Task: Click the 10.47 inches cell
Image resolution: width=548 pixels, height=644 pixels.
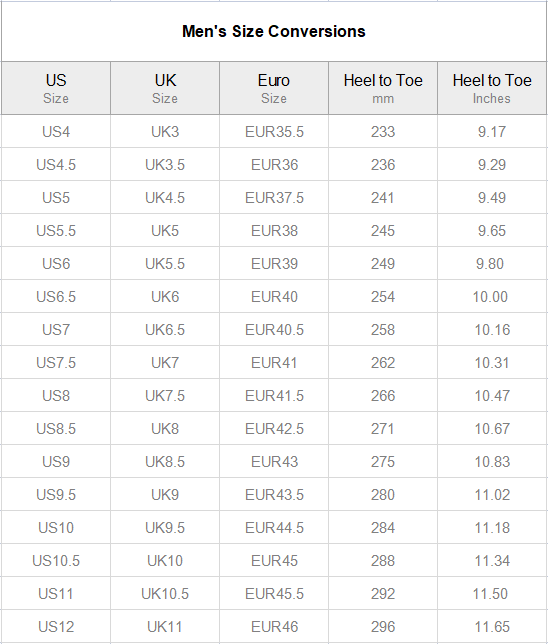Action: pos(492,396)
